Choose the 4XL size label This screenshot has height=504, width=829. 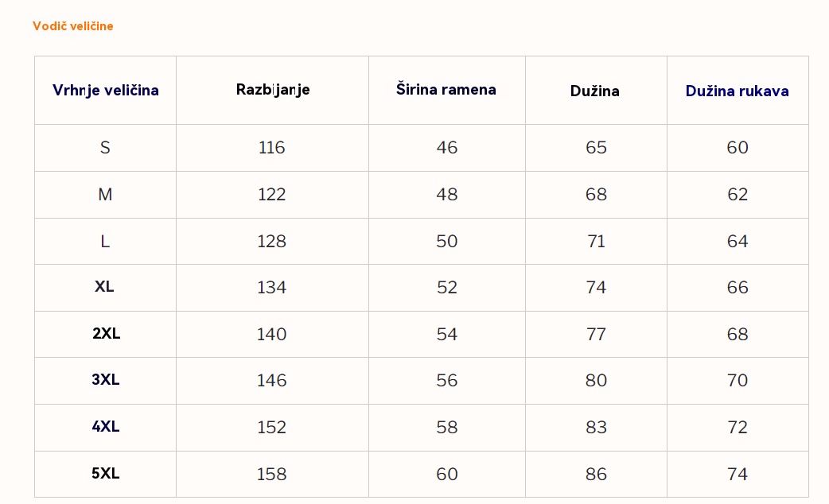tap(106, 427)
